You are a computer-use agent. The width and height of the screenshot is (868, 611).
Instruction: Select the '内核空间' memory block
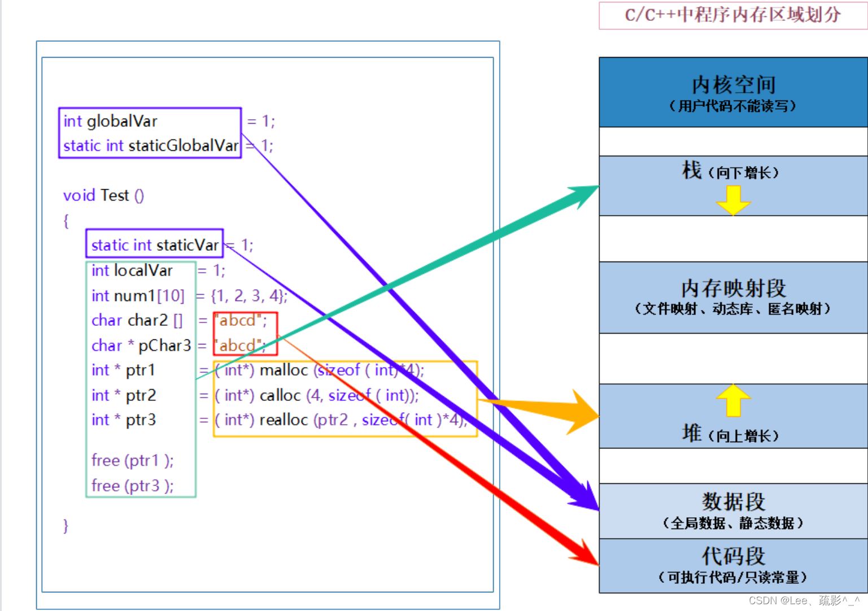click(x=733, y=92)
